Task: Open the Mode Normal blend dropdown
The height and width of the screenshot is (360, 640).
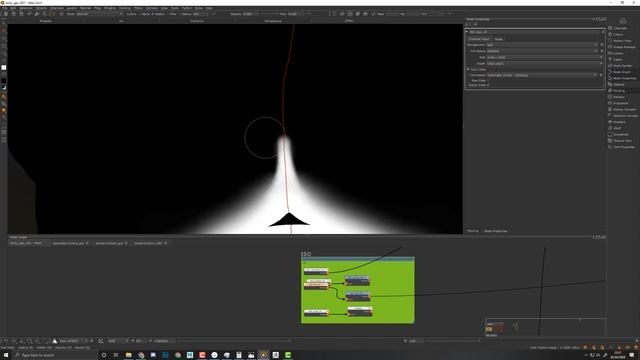Action: point(99,14)
